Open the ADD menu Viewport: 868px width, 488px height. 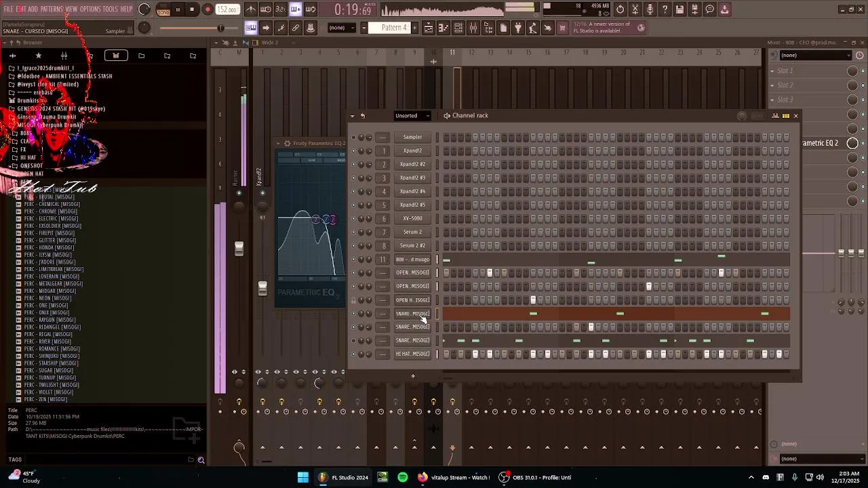click(x=33, y=9)
